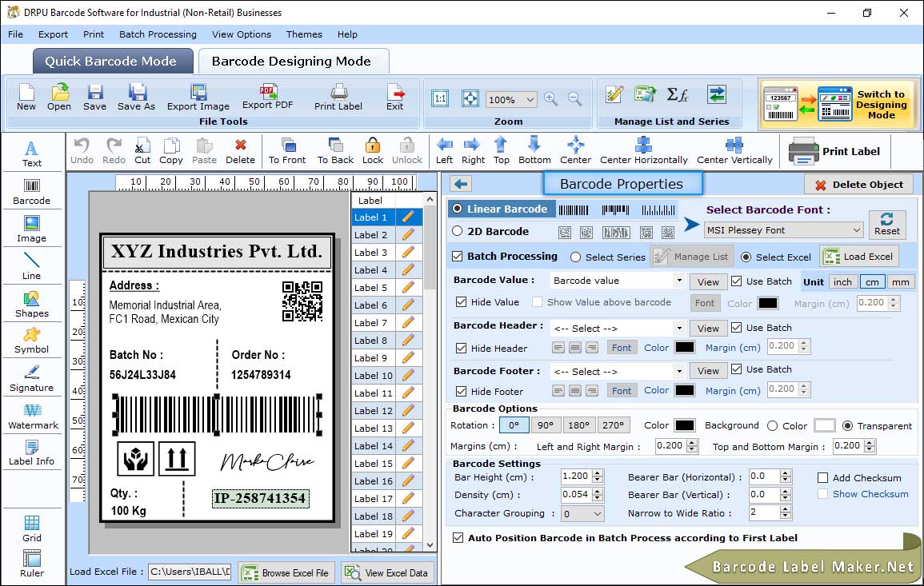This screenshot has width=924, height=586.
Task: Enable the Add Checksum checkbox
Action: click(822, 477)
